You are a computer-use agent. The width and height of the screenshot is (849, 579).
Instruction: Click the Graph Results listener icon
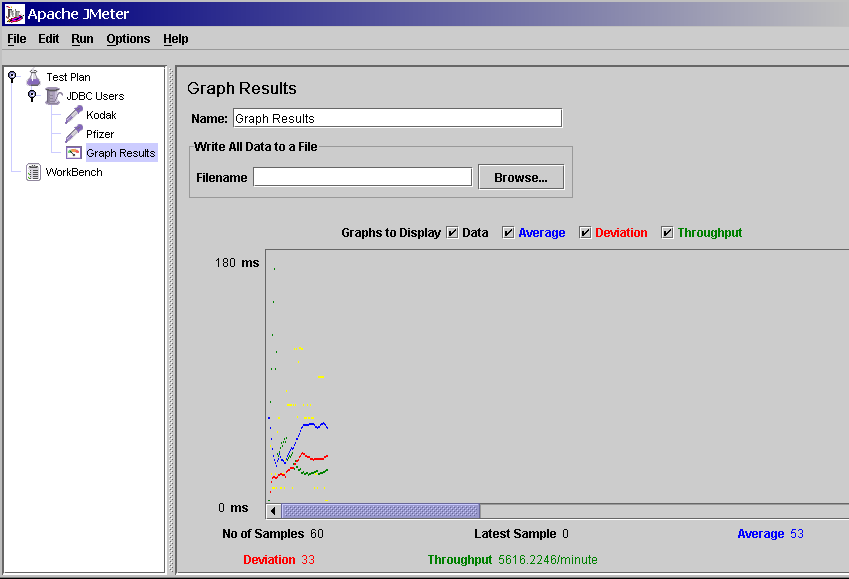pyautogui.click(x=73, y=153)
